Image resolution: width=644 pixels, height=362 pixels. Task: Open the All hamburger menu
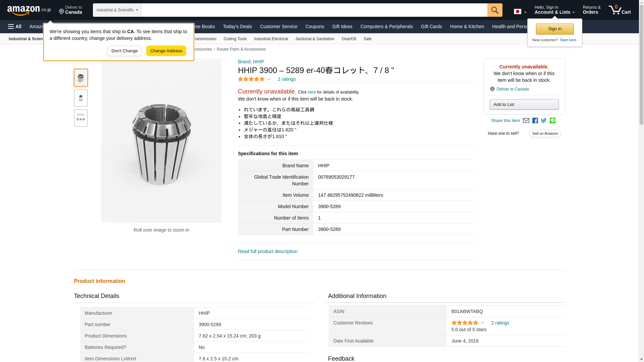click(x=15, y=26)
